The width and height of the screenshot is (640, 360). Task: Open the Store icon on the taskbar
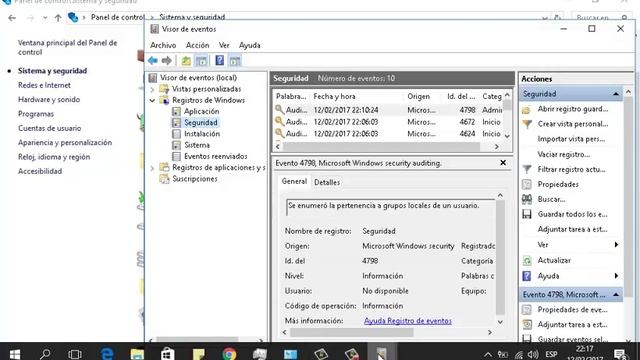168,353
